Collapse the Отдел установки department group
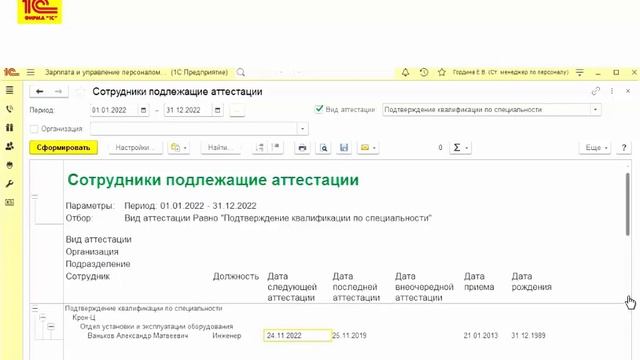This screenshot has height=360, width=640. [51, 327]
